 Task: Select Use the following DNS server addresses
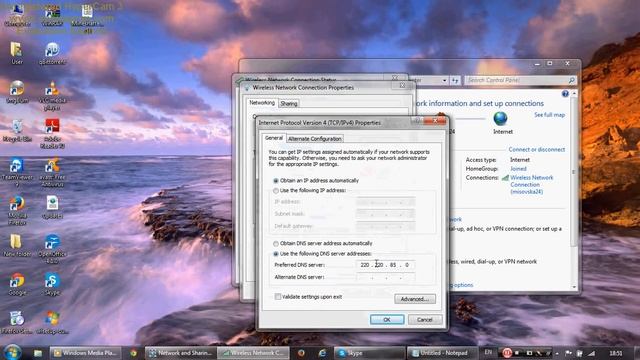[276, 254]
